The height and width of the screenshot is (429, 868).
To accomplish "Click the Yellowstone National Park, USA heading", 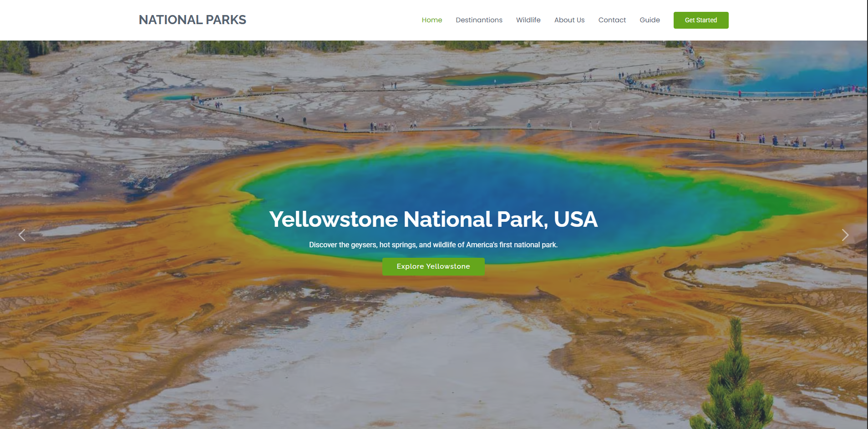I will [x=433, y=219].
